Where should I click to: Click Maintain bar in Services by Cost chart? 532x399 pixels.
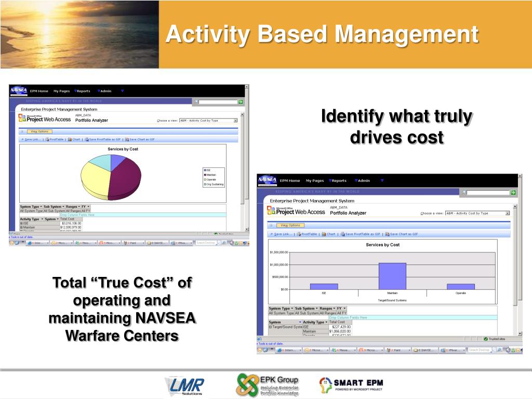click(392, 276)
